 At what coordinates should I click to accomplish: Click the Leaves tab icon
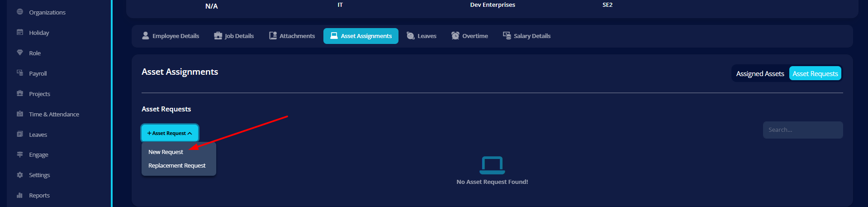coord(410,35)
